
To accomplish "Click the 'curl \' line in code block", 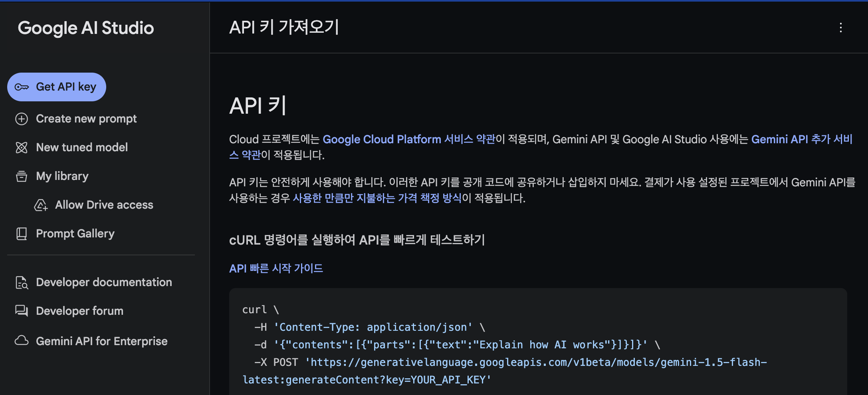I will click(x=261, y=310).
